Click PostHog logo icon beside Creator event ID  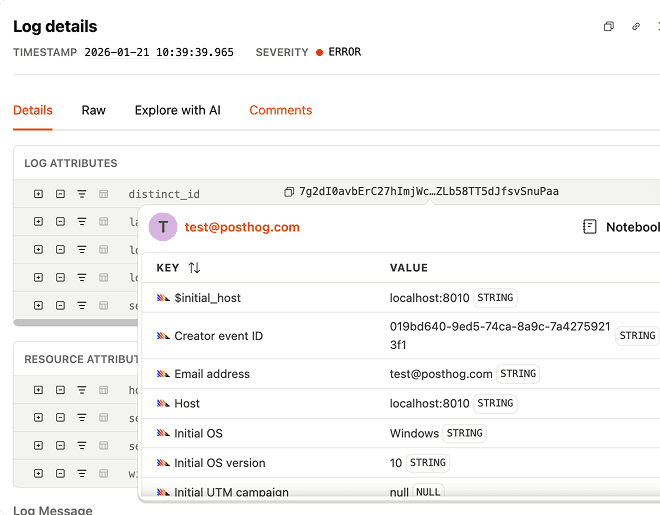point(163,336)
